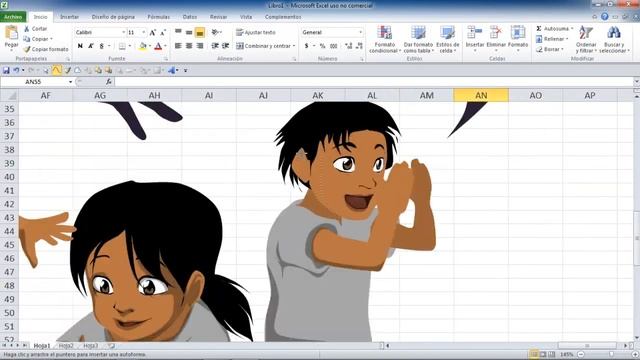Open Excel help question mark
This screenshot has height=360, width=640.
coord(604,17)
